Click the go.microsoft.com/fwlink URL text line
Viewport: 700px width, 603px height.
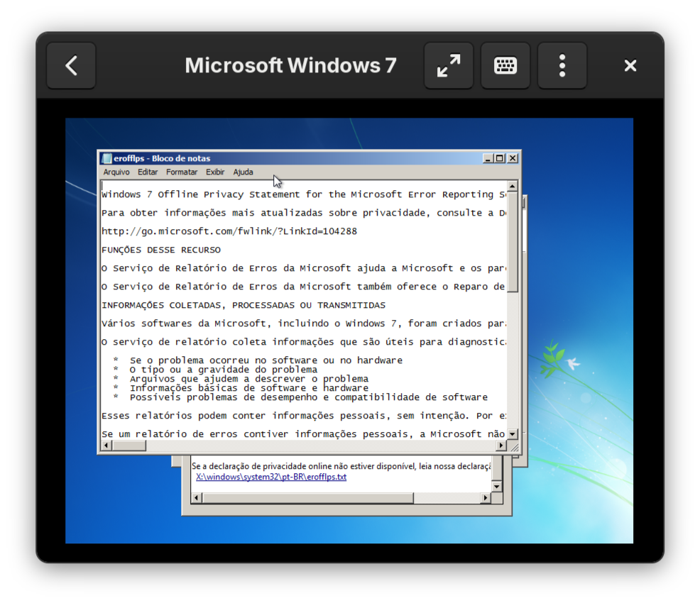(229, 231)
